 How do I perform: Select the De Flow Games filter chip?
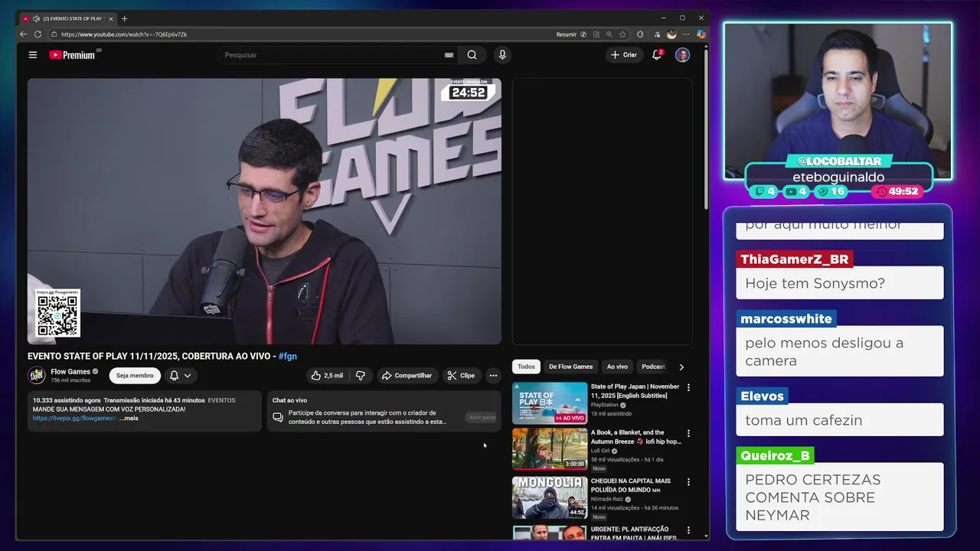pyautogui.click(x=571, y=367)
